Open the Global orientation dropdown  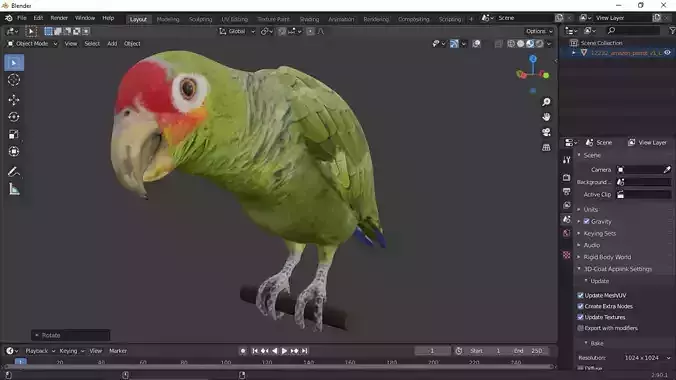tap(237, 31)
